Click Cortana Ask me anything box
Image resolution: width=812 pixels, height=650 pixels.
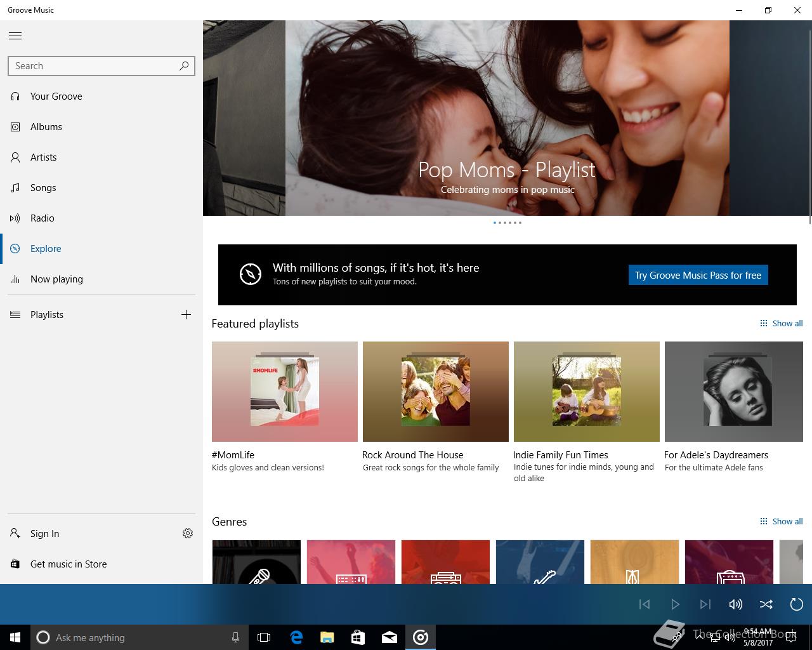(140, 637)
